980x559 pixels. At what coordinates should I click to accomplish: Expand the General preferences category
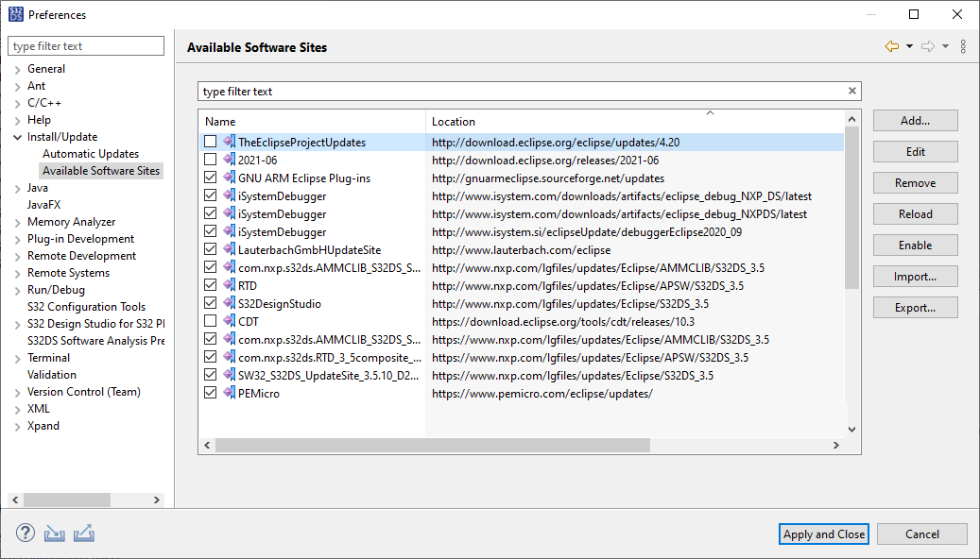(x=18, y=68)
